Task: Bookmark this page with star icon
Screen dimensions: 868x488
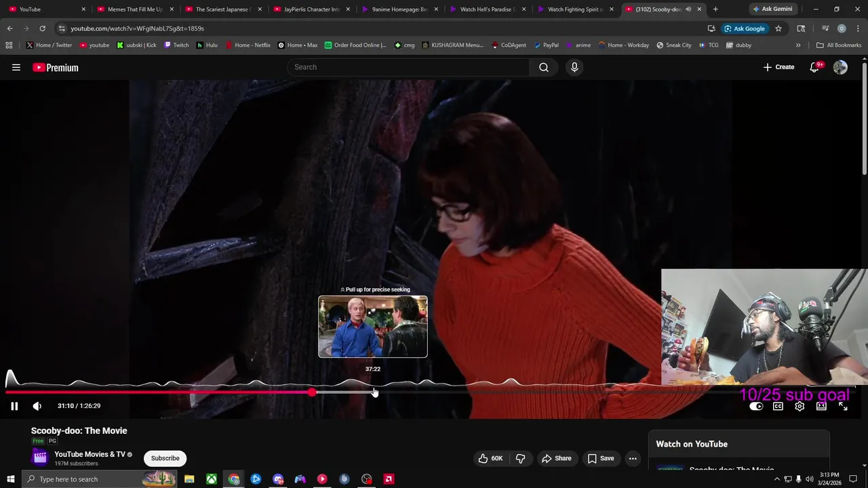Action: pos(778,28)
